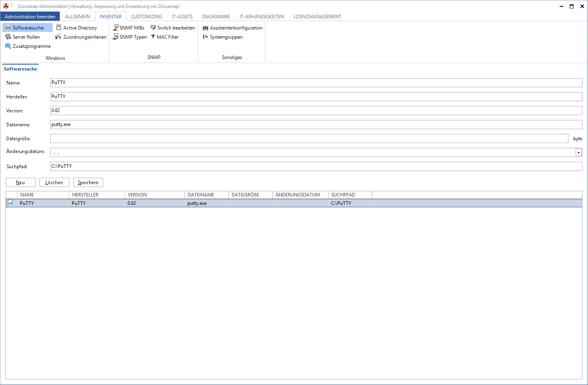Sort by the VERSION column header
588x385 pixels.
155,194
